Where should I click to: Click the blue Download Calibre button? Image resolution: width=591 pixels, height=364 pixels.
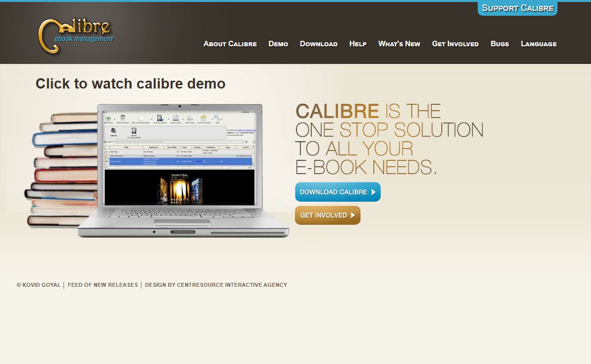point(338,192)
